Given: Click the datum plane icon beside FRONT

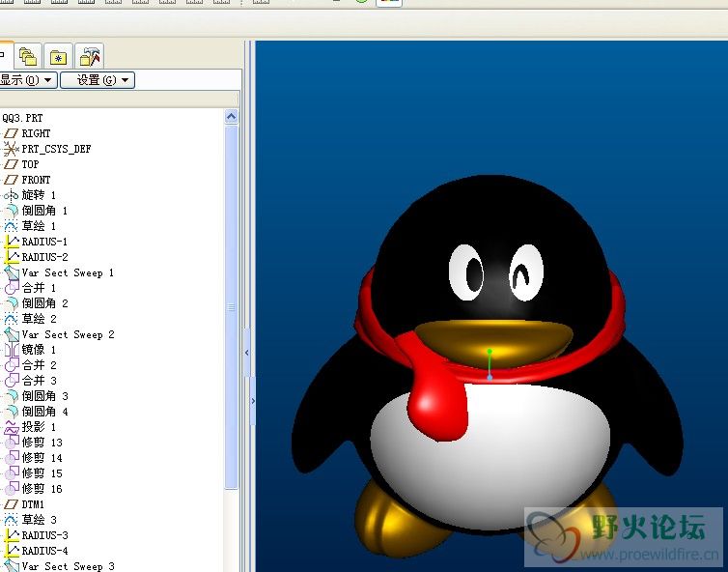Looking at the screenshot, I should tap(11, 180).
